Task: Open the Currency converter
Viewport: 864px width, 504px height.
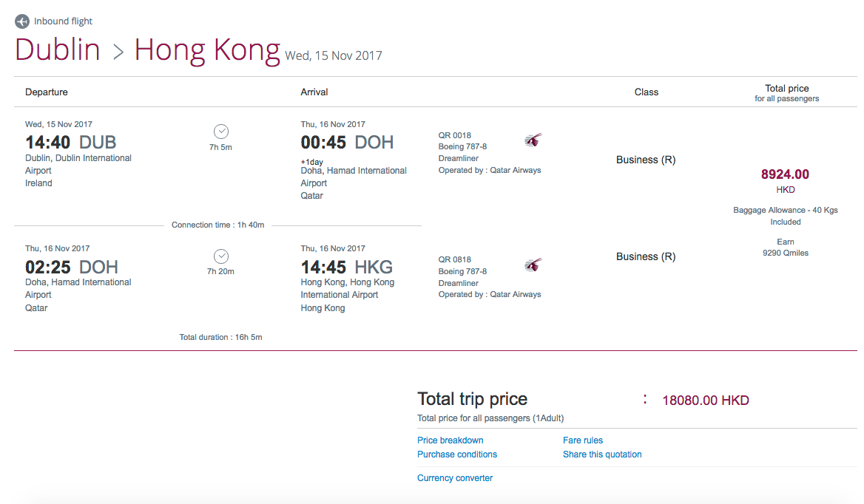Action: [454, 478]
